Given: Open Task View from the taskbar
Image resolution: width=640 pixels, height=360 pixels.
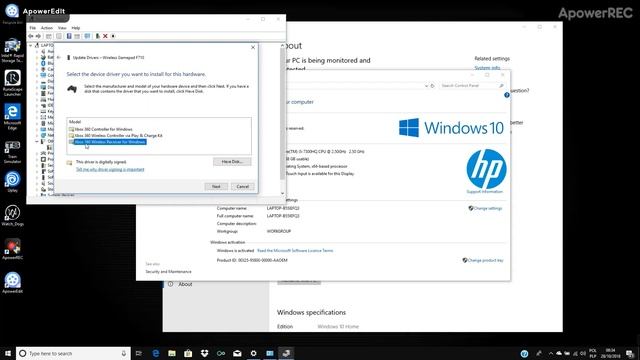Looking at the screenshot, I should pyautogui.click(x=139, y=353).
